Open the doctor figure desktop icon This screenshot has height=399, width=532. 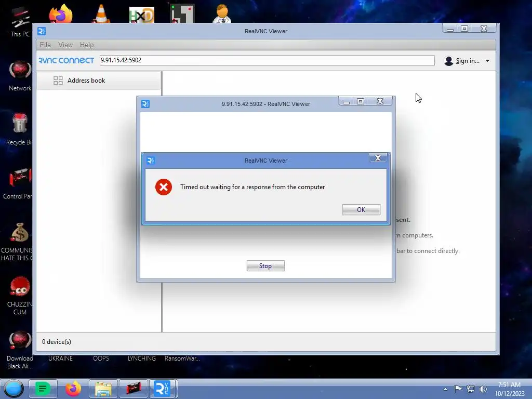tap(222, 14)
